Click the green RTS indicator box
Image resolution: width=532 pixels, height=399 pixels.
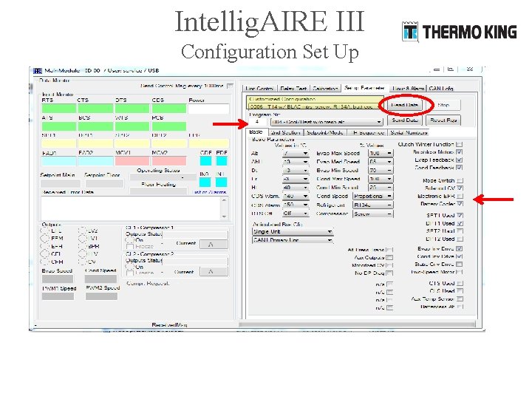(x=58, y=109)
